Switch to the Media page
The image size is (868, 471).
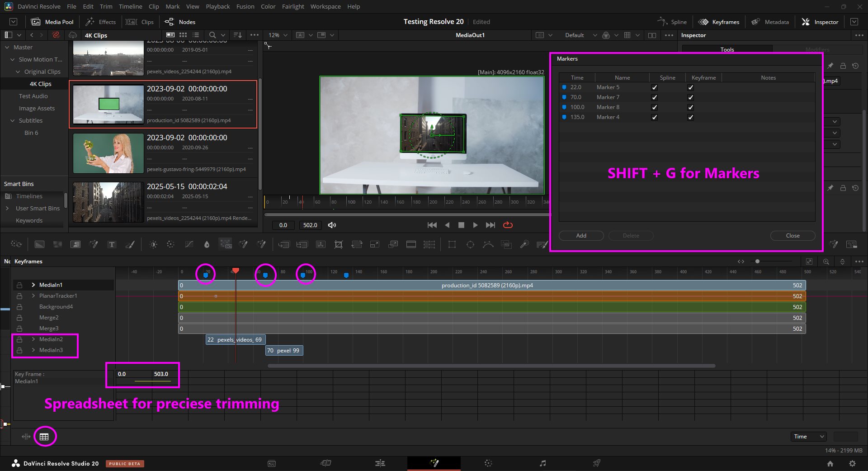click(x=272, y=463)
